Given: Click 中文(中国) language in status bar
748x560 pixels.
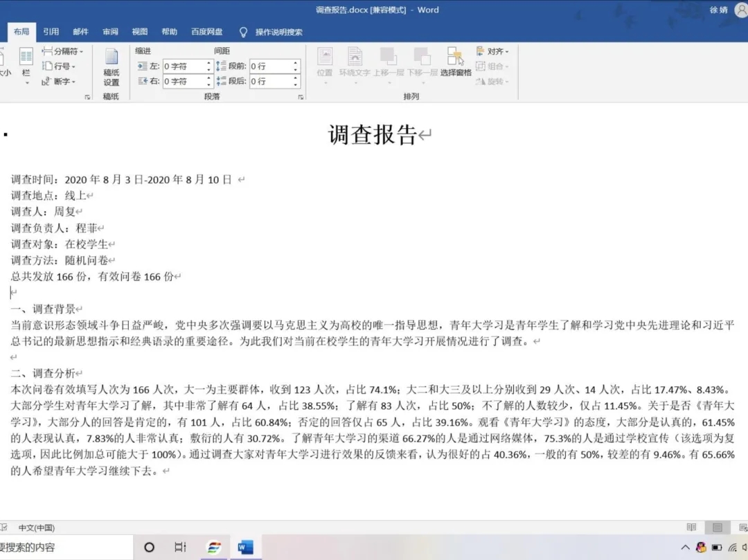Looking at the screenshot, I should point(38,527).
